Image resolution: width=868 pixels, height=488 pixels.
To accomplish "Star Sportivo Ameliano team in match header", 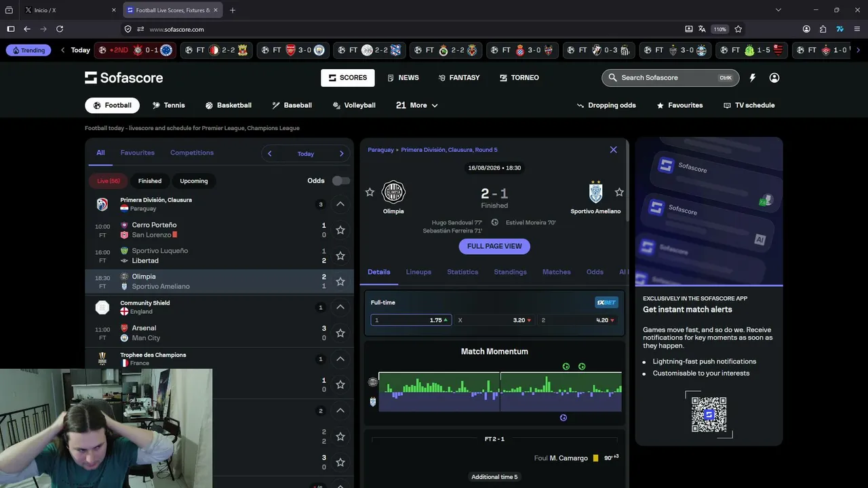I will tap(618, 192).
